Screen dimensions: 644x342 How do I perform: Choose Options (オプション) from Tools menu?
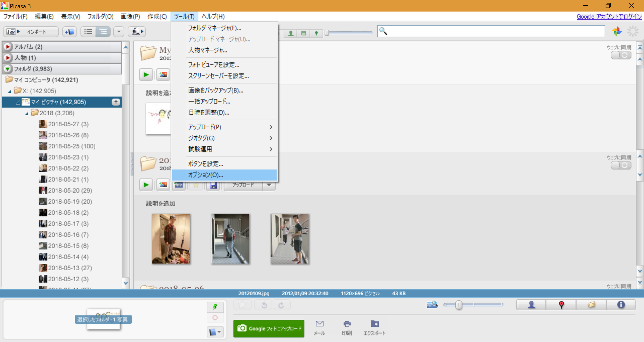[224, 175]
